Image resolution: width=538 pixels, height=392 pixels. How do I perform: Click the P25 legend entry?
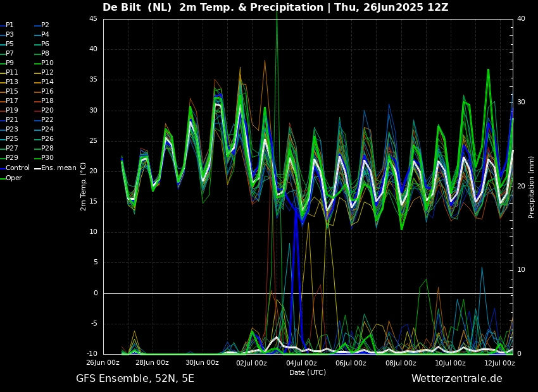click(x=9, y=138)
